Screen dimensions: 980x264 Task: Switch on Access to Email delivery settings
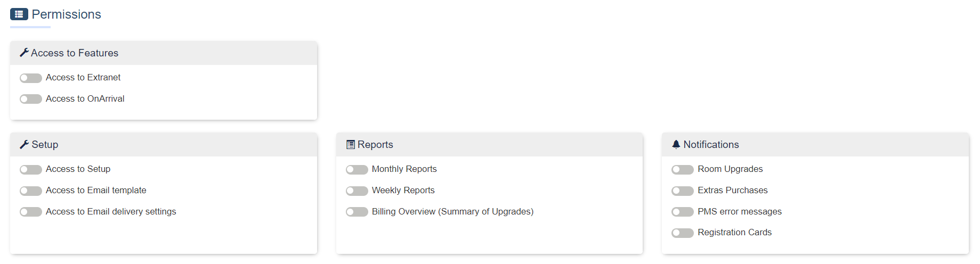31,212
